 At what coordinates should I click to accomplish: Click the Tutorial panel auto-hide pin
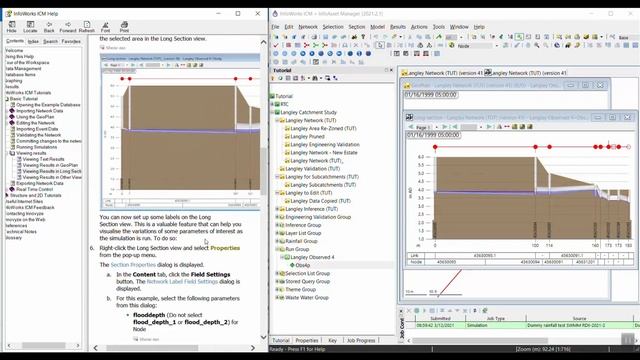tap(386, 70)
